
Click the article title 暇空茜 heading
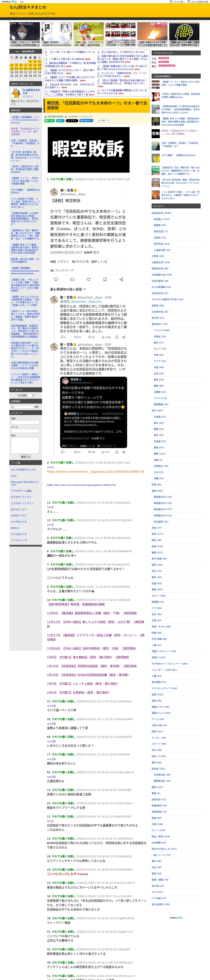click(97, 105)
